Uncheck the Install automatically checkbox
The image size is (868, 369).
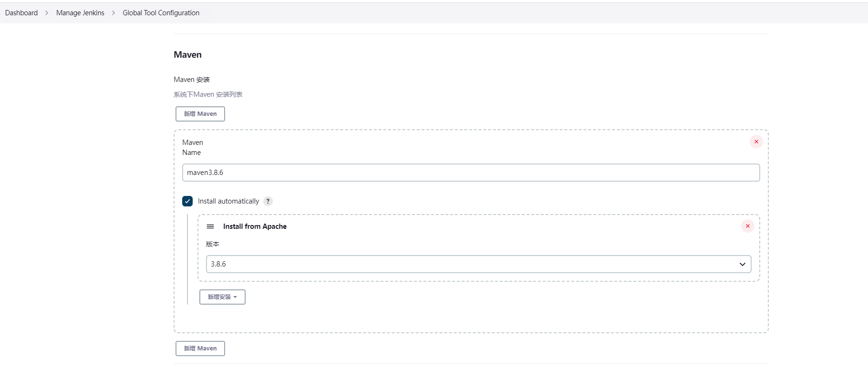(187, 201)
